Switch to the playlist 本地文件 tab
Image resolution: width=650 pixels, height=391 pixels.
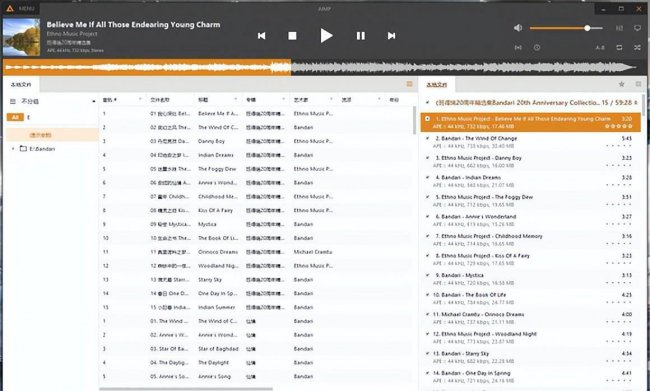click(437, 85)
